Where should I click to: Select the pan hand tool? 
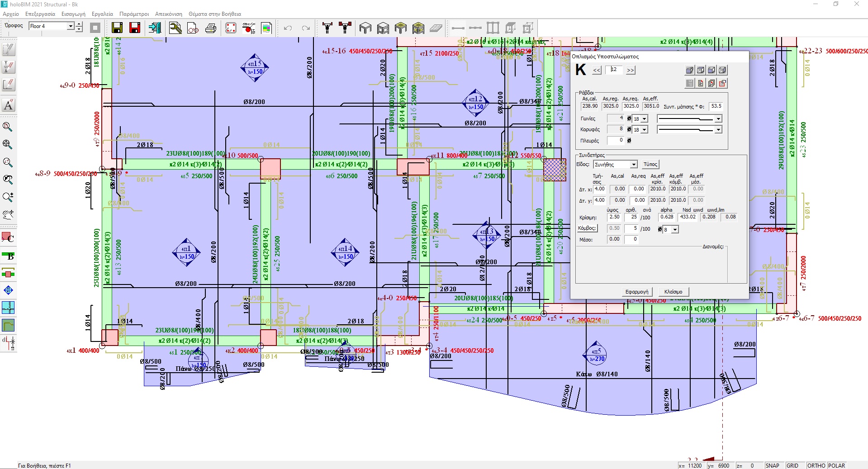tap(8, 214)
